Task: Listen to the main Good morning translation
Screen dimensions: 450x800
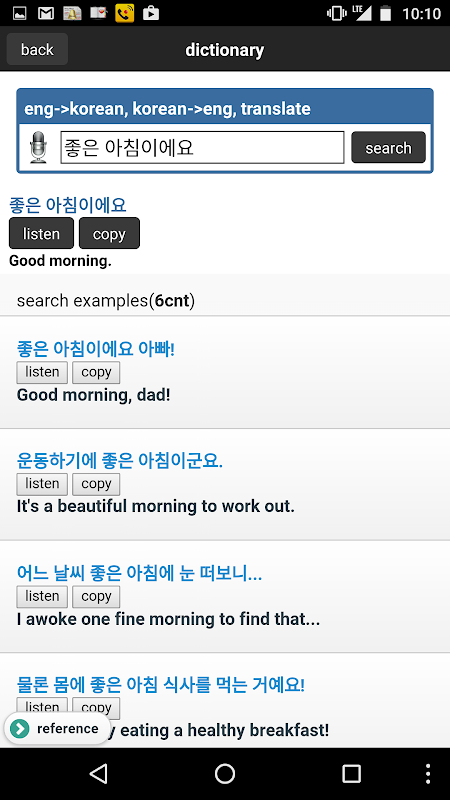Action: 41,233
